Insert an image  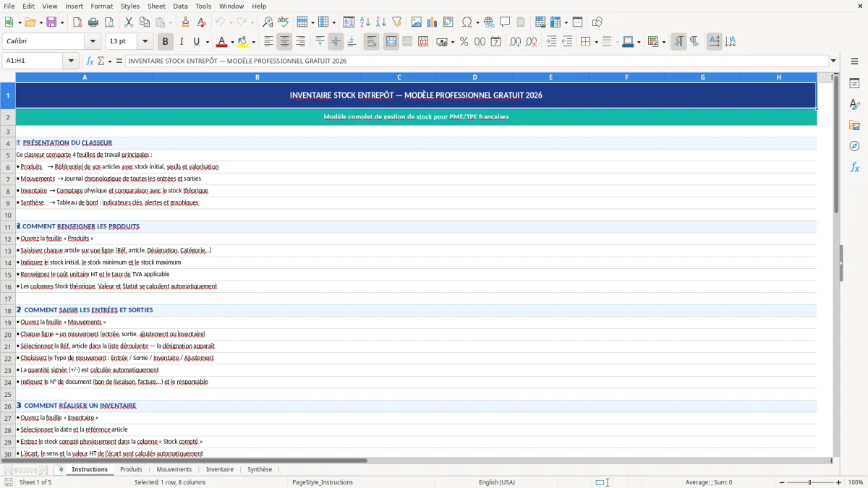click(417, 22)
